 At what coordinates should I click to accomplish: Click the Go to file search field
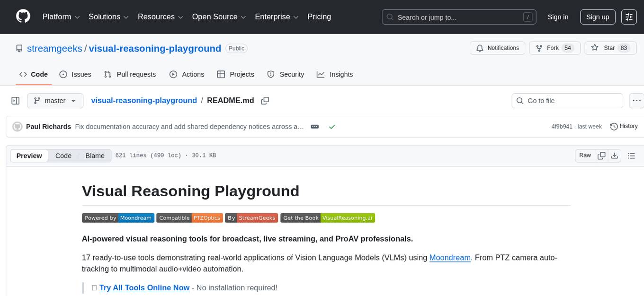point(567,100)
